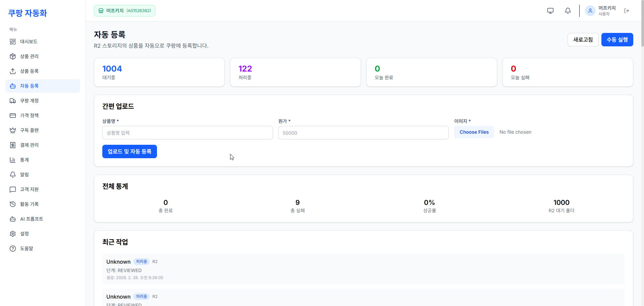Click the 단계: REVIEWED text in first job
Image resolution: width=644 pixels, height=306 pixels.
point(124,270)
